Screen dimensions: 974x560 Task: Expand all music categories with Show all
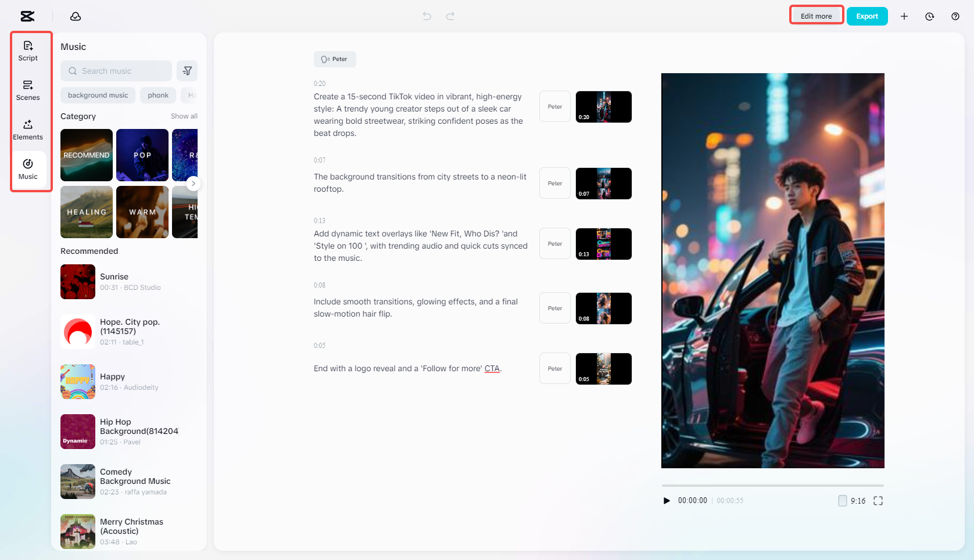point(184,116)
